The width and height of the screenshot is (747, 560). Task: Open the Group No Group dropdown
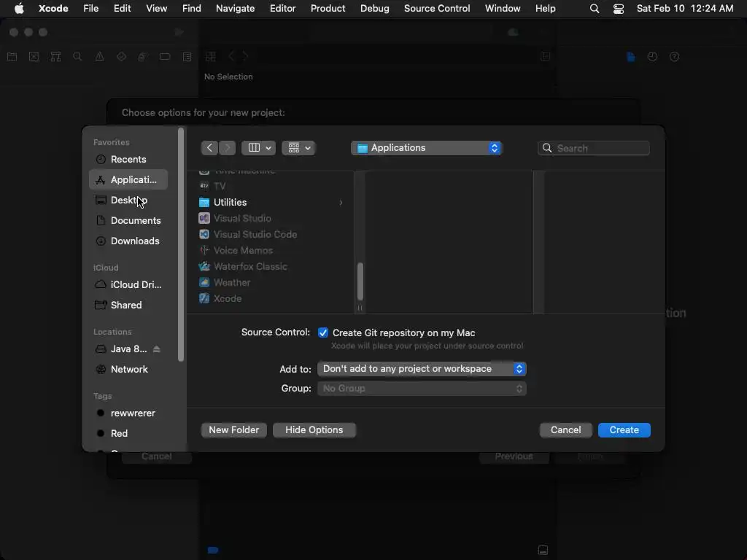click(x=422, y=389)
